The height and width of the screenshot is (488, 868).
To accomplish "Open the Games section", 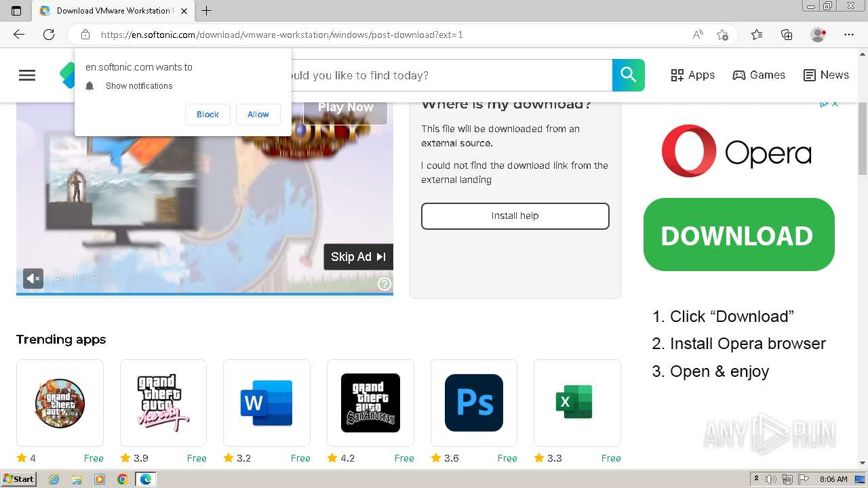I will 759,75.
